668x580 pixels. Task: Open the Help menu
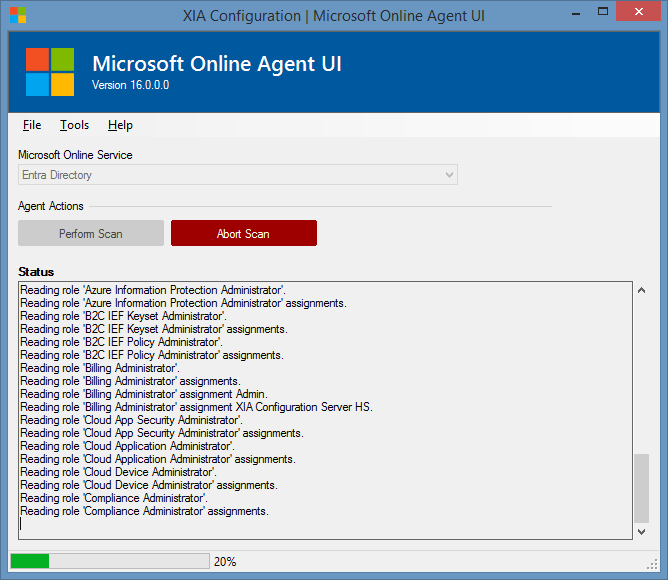coord(120,125)
